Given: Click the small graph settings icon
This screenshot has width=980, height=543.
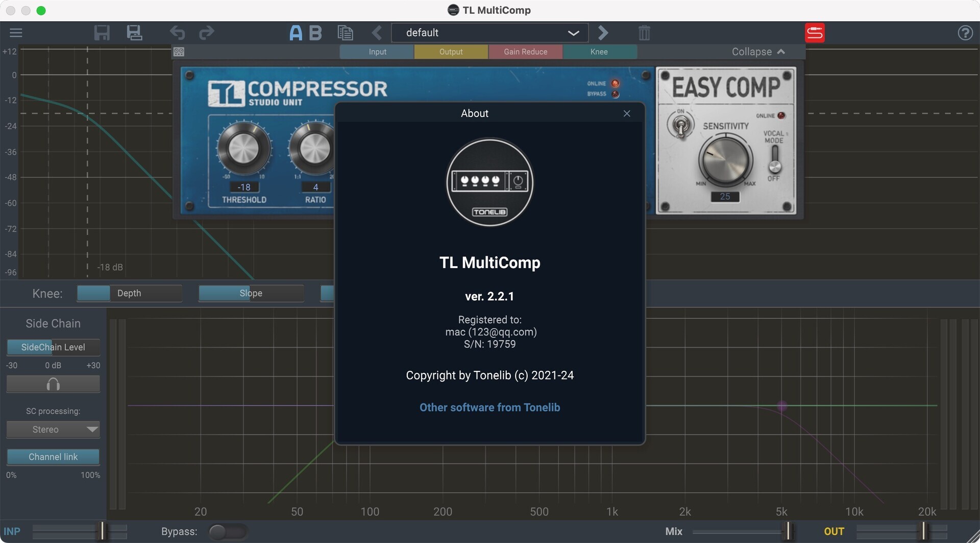Looking at the screenshot, I should [179, 52].
